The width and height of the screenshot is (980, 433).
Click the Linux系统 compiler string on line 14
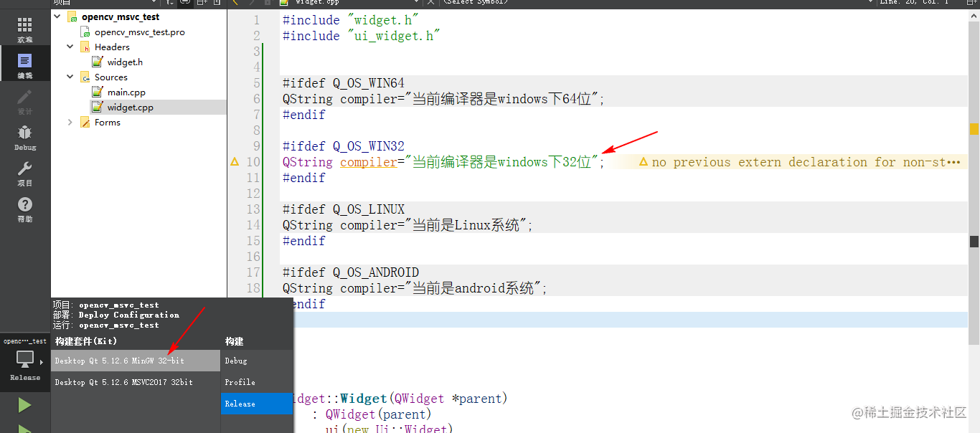coord(466,225)
